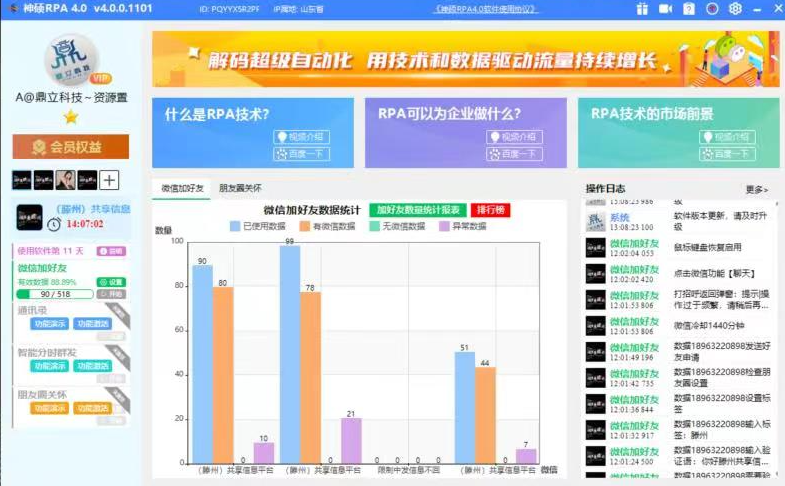Viewport: 785px width, 486px height.
Task: Click the 系统 log entry avatar icon
Action: point(595,222)
